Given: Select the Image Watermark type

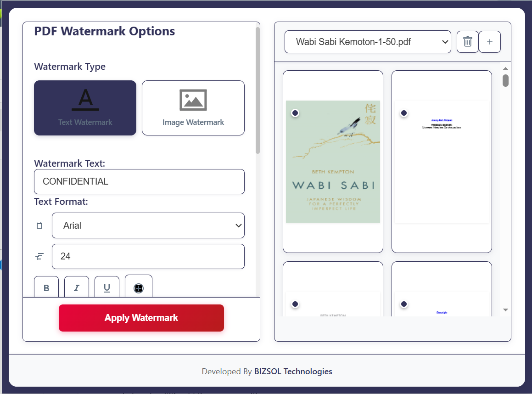Looking at the screenshot, I should click(193, 108).
